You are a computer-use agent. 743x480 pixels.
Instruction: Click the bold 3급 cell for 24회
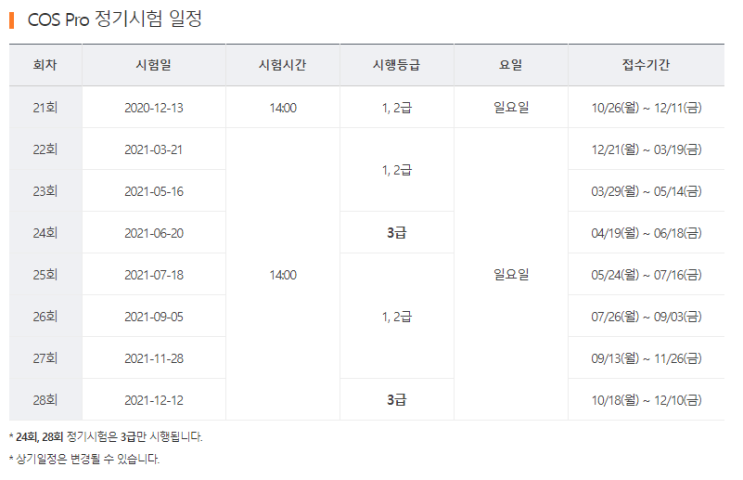tap(397, 233)
